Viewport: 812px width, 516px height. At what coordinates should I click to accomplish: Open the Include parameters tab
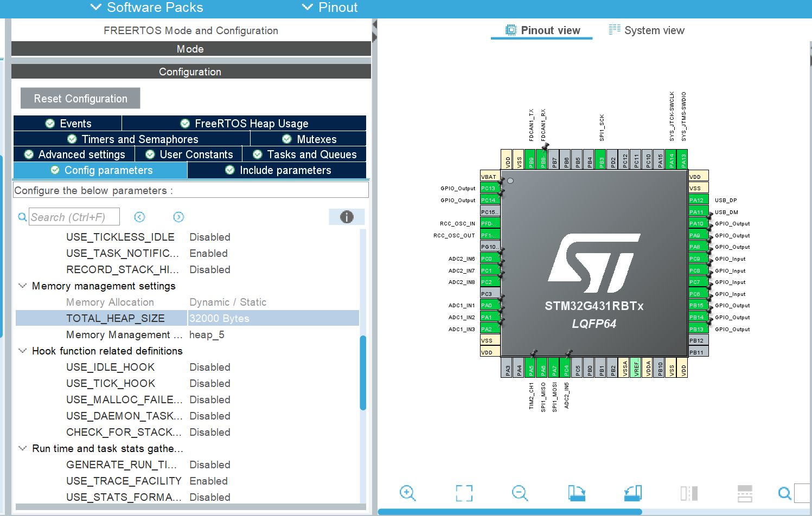277,170
